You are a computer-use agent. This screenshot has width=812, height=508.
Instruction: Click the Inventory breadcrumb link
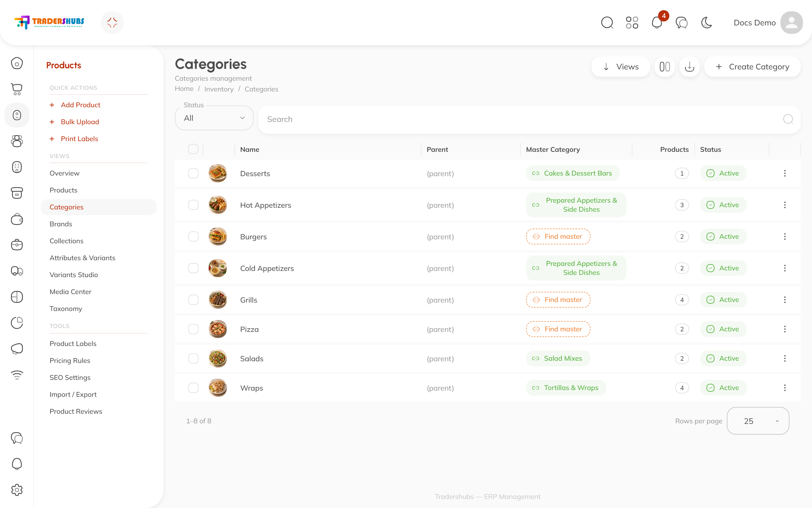219,89
